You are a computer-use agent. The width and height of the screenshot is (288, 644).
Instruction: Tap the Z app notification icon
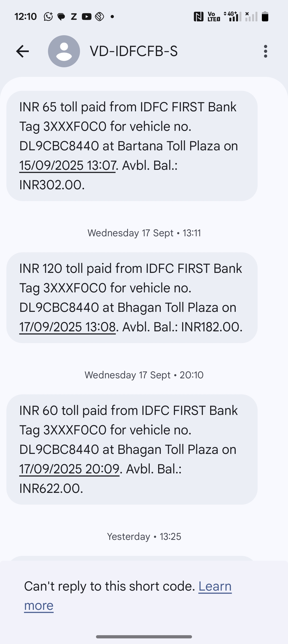point(74,17)
